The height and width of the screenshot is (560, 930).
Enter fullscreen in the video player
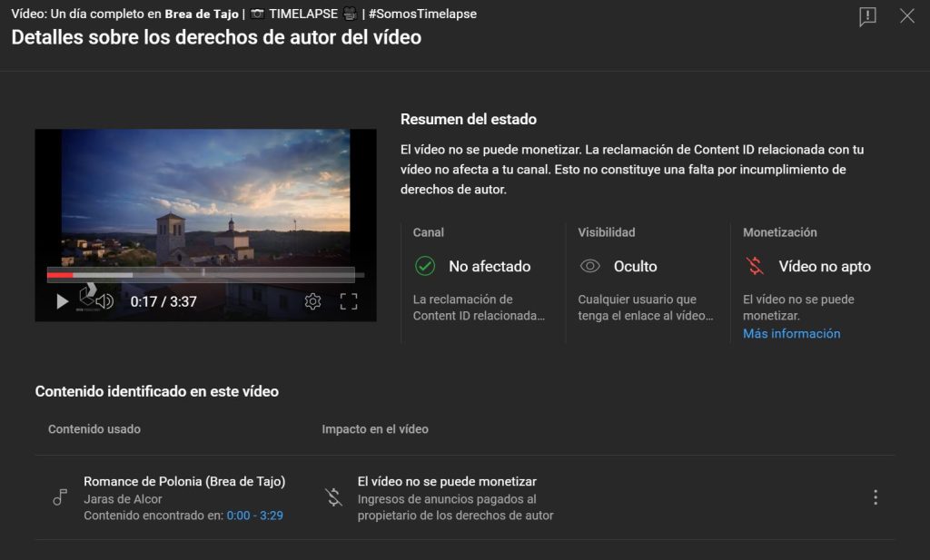coord(349,301)
